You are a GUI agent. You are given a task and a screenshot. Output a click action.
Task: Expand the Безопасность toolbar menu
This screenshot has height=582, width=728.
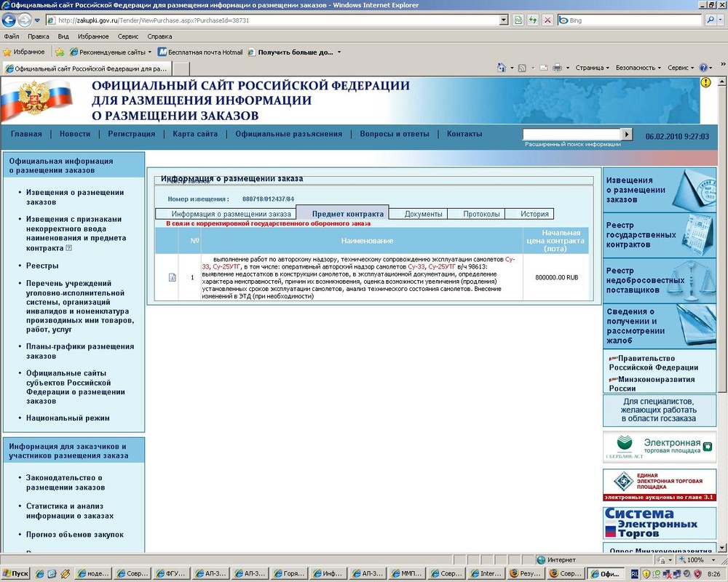point(638,68)
